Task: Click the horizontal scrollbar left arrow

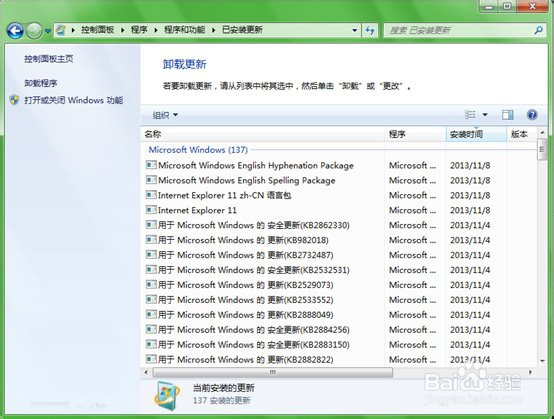Action: point(146,372)
